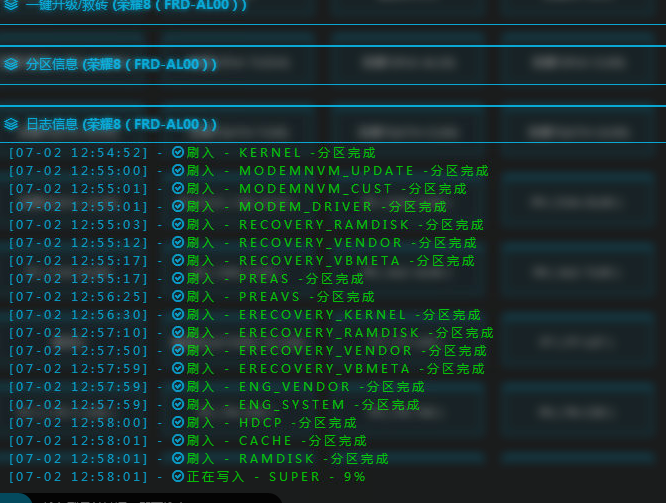This screenshot has width=666, height=503.
Task: Click check icon on the PREAVS row
Action: point(178,296)
